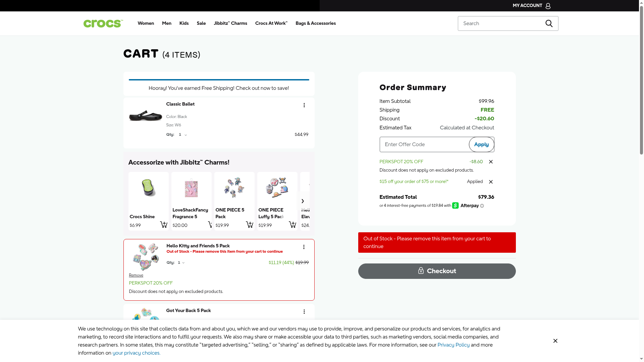Viewport: 644px width, 362px height.
Task: Add ONE PIECE Luffy 5 Pack to cart
Action: [x=292, y=225]
